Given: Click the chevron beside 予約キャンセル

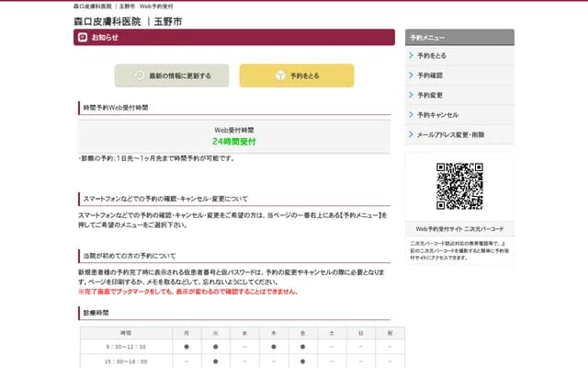Looking at the screenshot, I should pos(411,114).
